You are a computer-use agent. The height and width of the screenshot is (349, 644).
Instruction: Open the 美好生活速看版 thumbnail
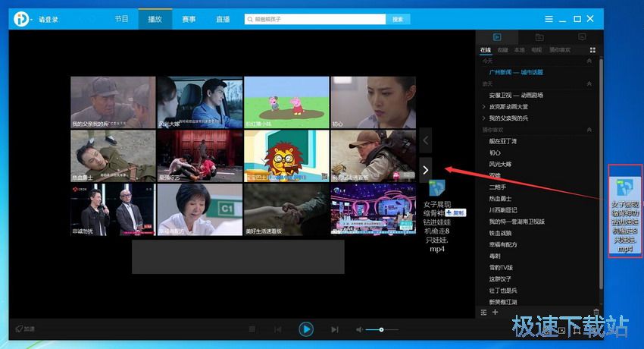click(286, 209)
